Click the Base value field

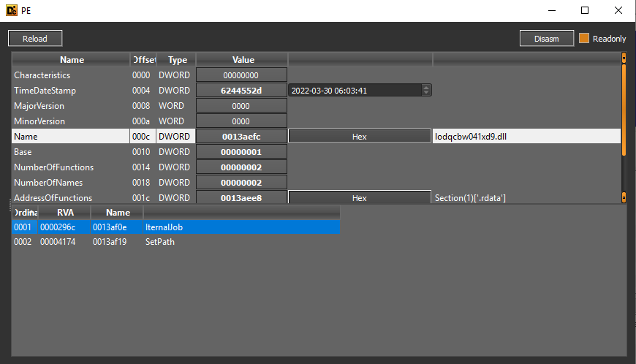[241, 152]
